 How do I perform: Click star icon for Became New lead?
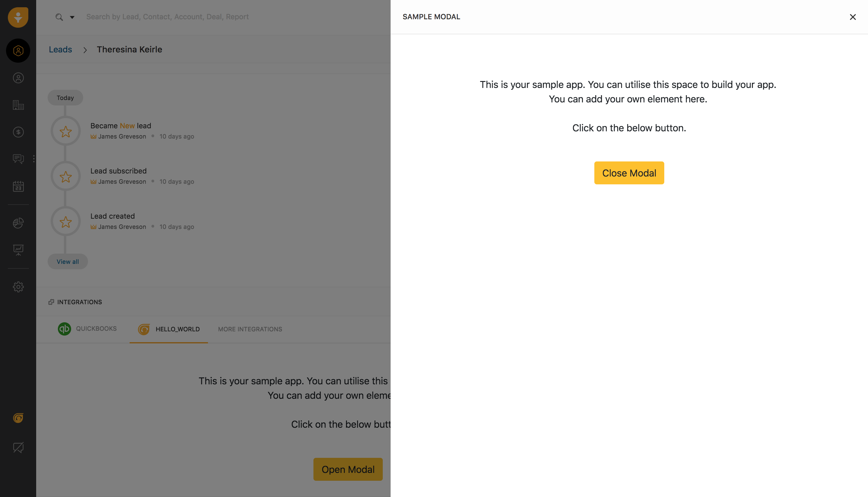coord(66,131)
